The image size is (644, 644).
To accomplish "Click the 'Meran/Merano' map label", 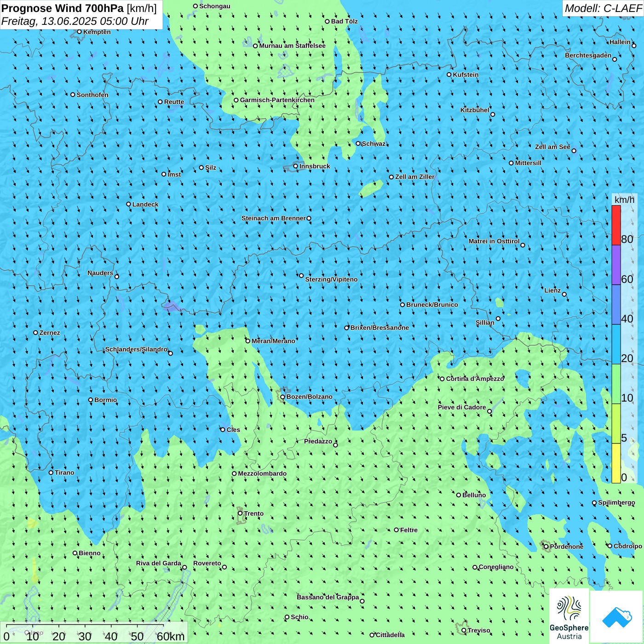I will tap(273, 341).
